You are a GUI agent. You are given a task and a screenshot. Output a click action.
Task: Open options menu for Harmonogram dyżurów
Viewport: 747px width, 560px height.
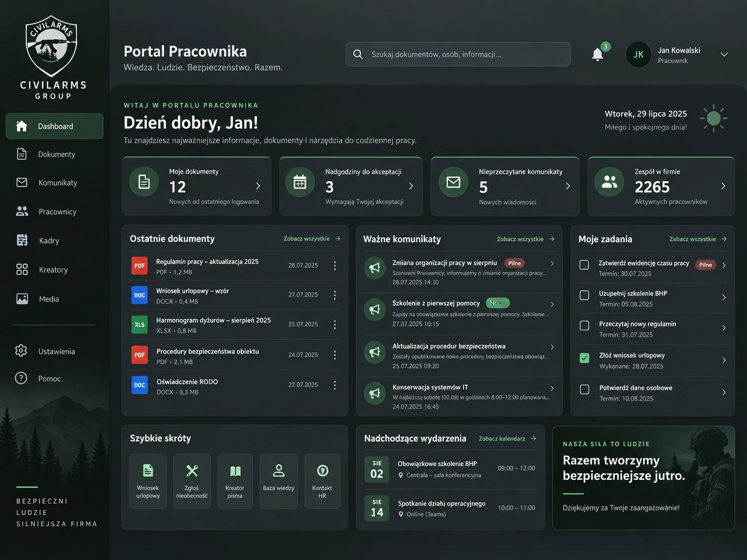click(x=335, y=324)
